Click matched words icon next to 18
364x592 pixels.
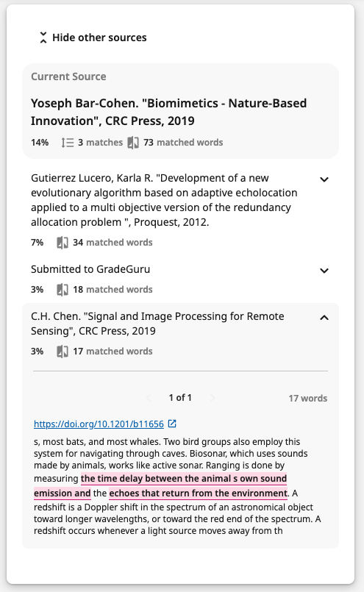[63, 290]
